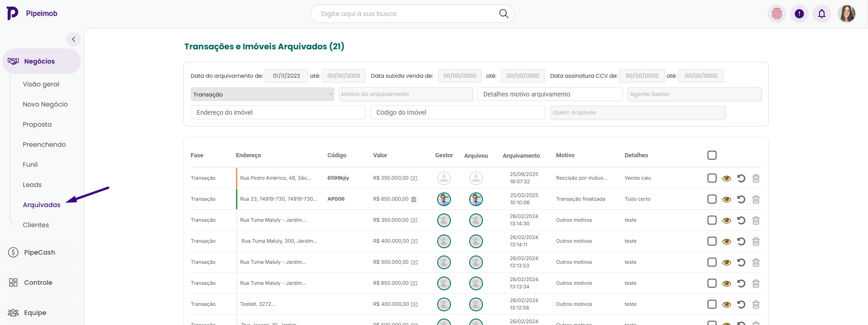The image size is (868, 325).
Task: Open PipeCash menu section
Action: click(39, 252)
